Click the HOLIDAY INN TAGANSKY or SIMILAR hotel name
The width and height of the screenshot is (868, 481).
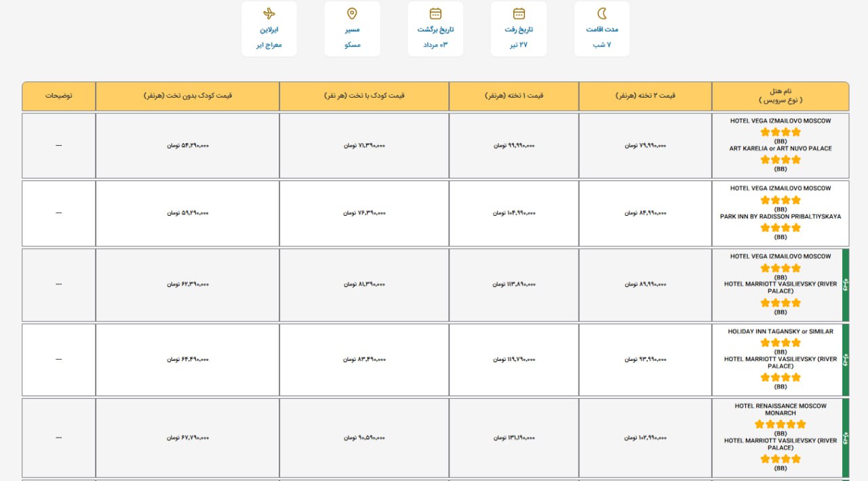pos(781,331)
